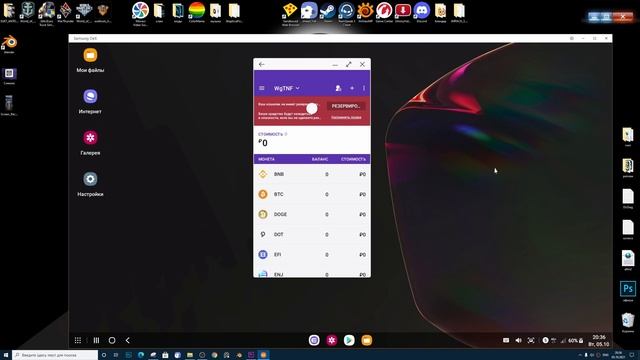The width and height of the screenshot is (640, 360).
Task: Sort by the БАЛАНС column header
Action: (320, 159)
